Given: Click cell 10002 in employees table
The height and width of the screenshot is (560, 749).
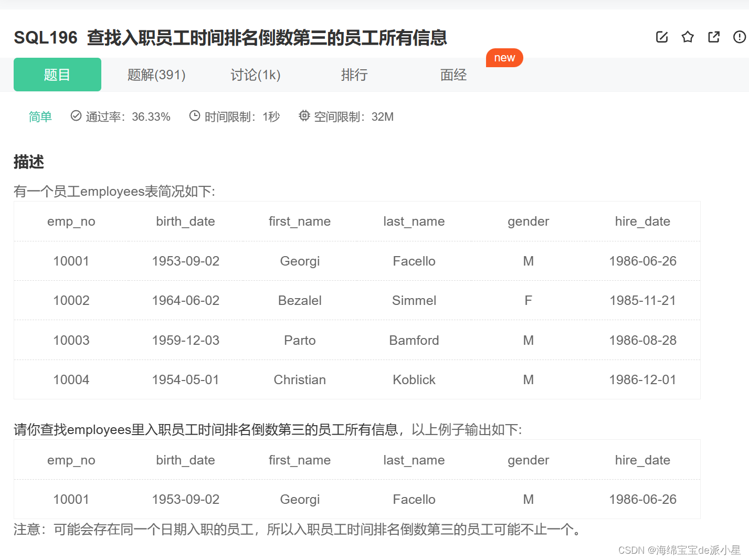Looking at the screenshot, I should (x=71, y=301).
